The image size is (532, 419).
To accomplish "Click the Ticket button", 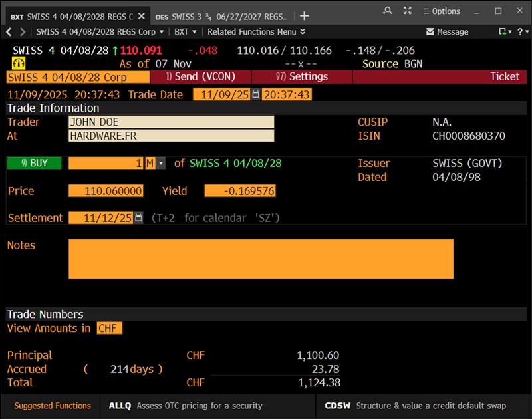I will [x=504, y=77].
